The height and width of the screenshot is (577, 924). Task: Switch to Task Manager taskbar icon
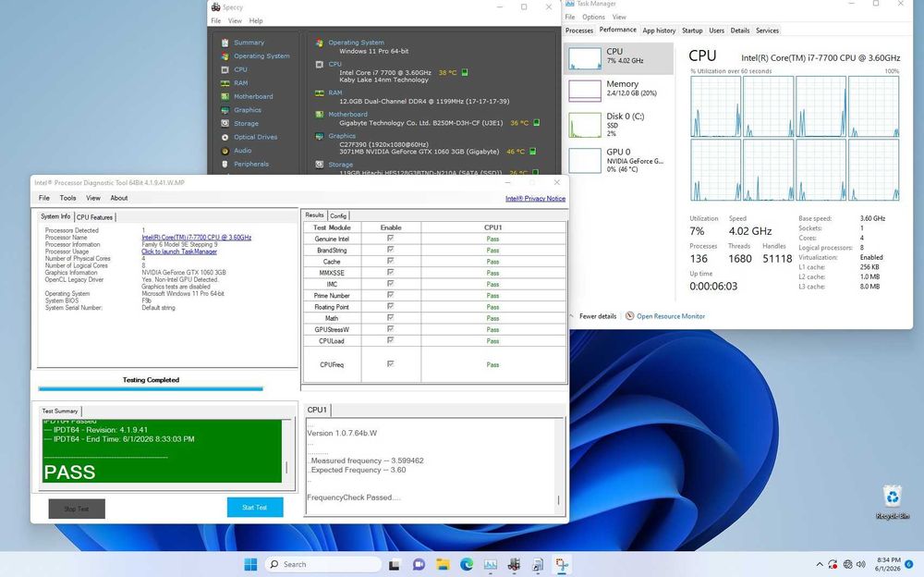(x=491, y=565)
